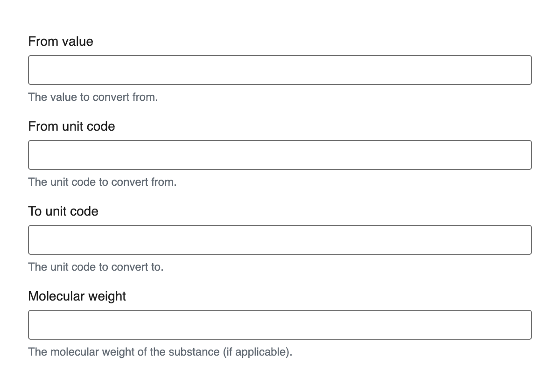Click 'The unit code to convert to.' hint
The image size is (560, 392).
point(96,267)
